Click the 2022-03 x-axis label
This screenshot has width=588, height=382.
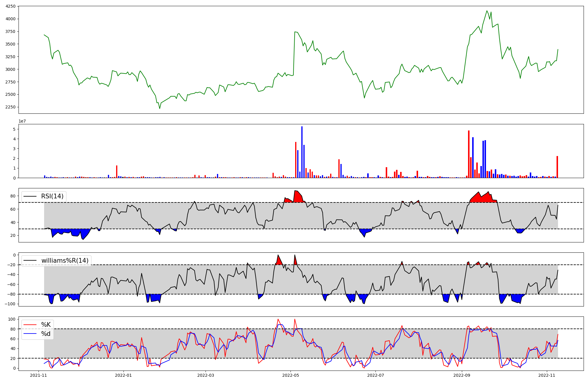[206, 375]
